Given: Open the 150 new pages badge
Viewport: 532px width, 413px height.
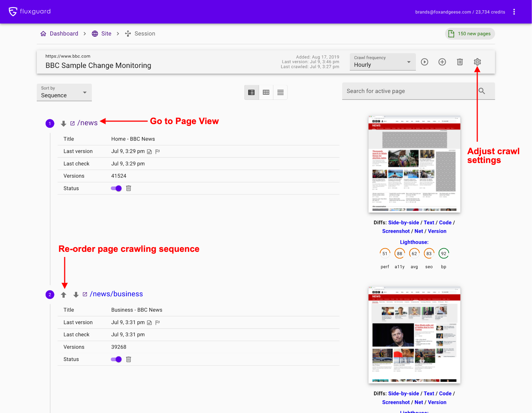Looking at the screenshot, I should point(470,34).
